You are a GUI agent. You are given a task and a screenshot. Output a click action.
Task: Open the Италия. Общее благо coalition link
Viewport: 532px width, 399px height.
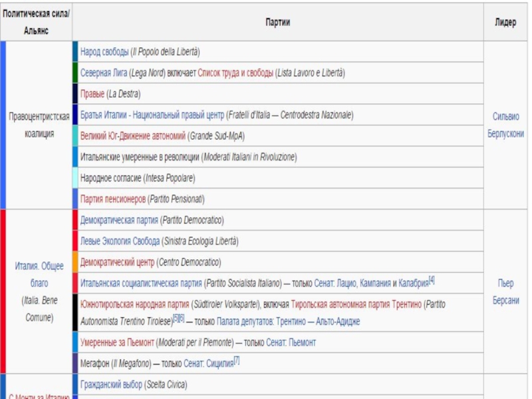(39, 275)
